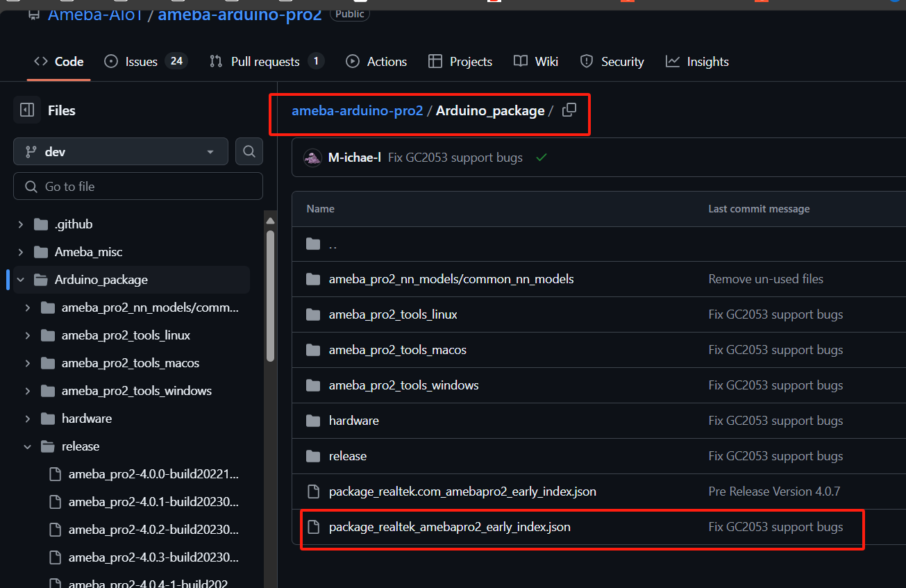906x588 pixels.
Task: Go to the Projects tab
Action: pyautogui.click(x=460, y=62)
